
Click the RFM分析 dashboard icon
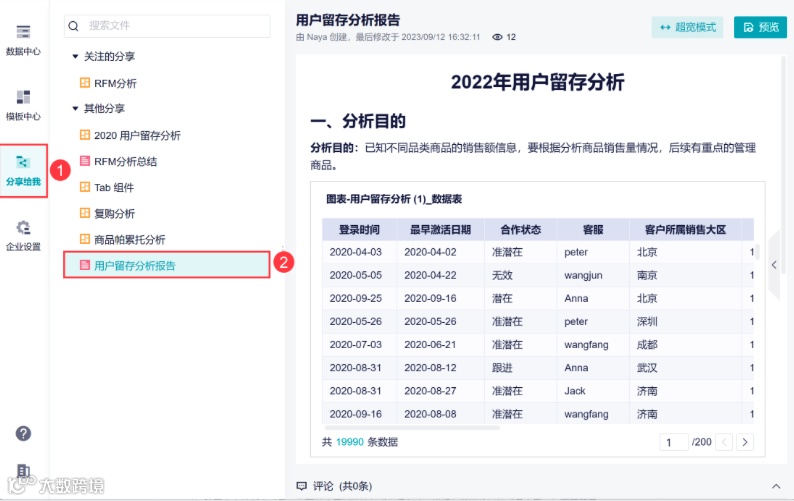(x=85, y=83)
